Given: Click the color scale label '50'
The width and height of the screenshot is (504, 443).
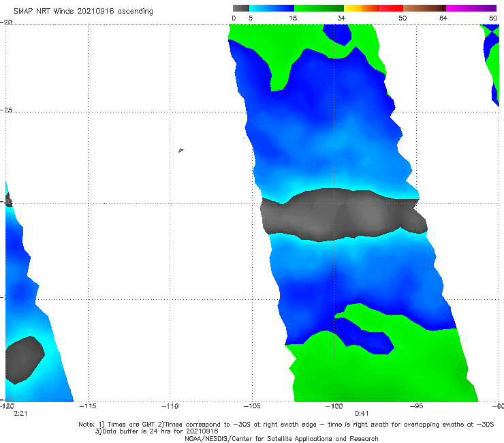Looking at the screenshot, I should tap(403, 18).
